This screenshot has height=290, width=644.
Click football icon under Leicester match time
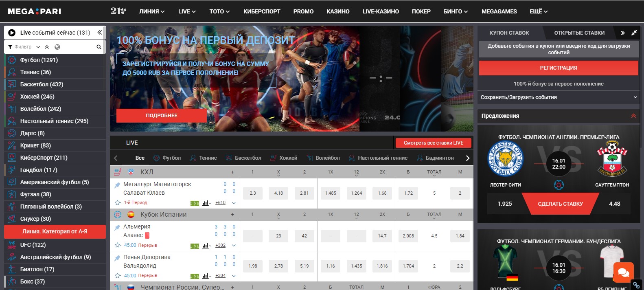(559, 185)
